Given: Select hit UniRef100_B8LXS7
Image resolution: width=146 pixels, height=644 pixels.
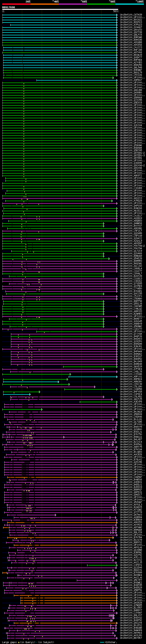Looking at the screenshot, I should tap(131, 615).
